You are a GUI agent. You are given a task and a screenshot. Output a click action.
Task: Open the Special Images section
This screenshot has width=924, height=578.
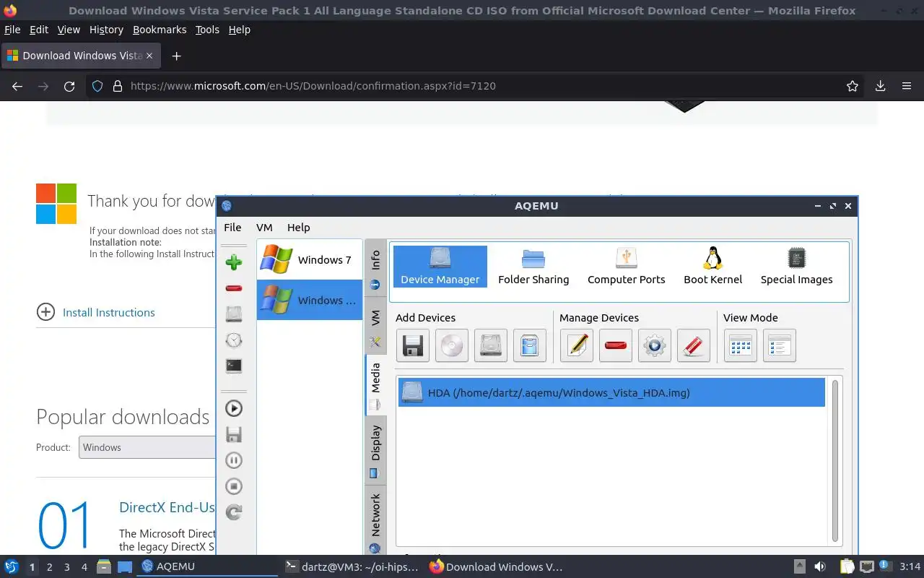[797, 266]
